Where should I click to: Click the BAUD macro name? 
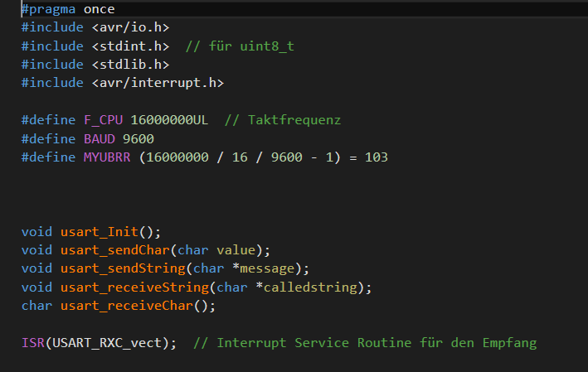(100, 139)
